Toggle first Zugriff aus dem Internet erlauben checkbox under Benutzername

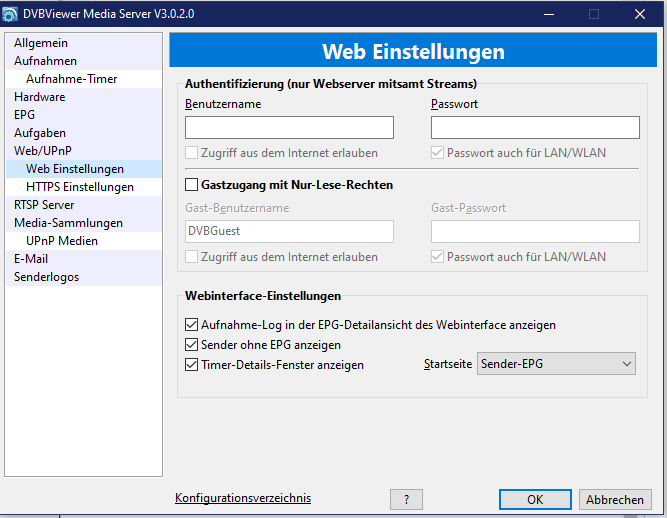pyautogui.click(x=191, y=153)
